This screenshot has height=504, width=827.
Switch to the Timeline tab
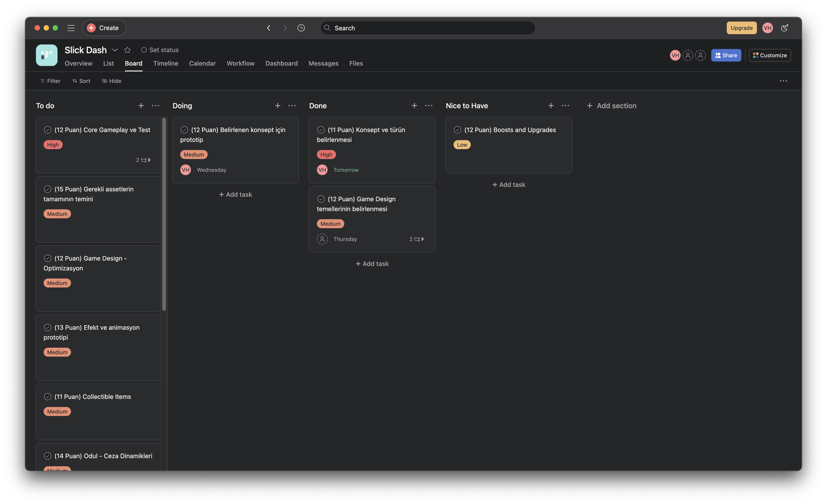coord(165,63)
